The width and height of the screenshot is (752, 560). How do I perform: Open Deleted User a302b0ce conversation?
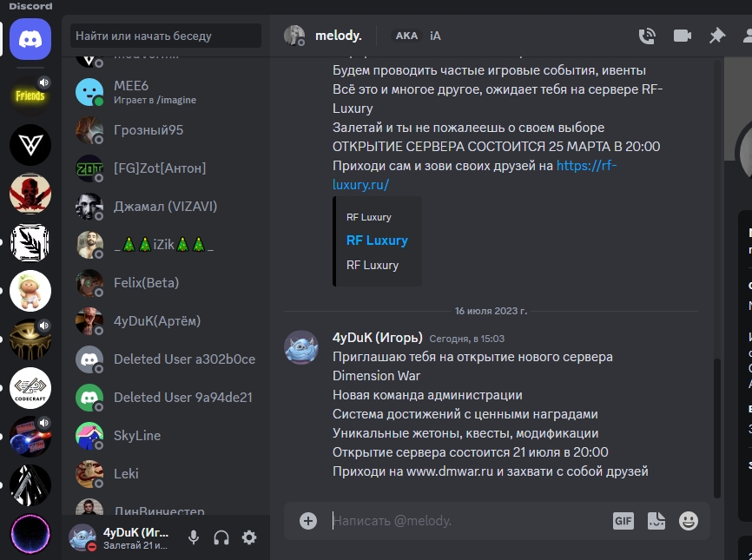click(x=166, y=359)
